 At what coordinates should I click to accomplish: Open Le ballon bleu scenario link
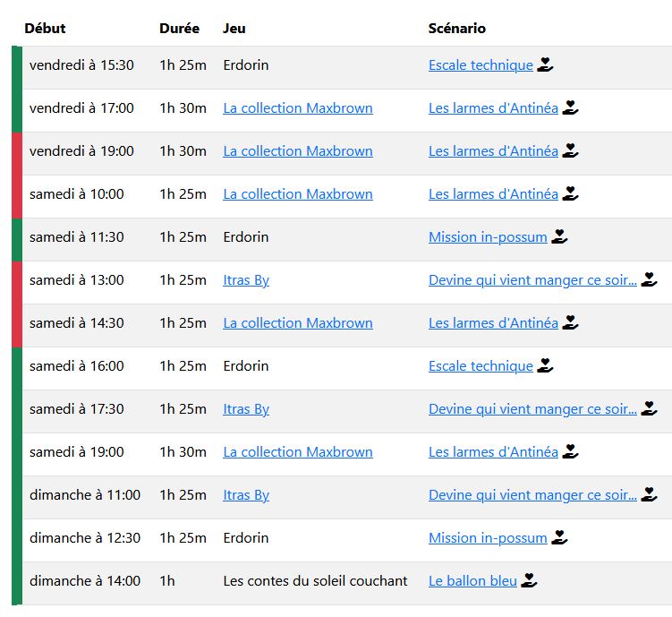472,581
